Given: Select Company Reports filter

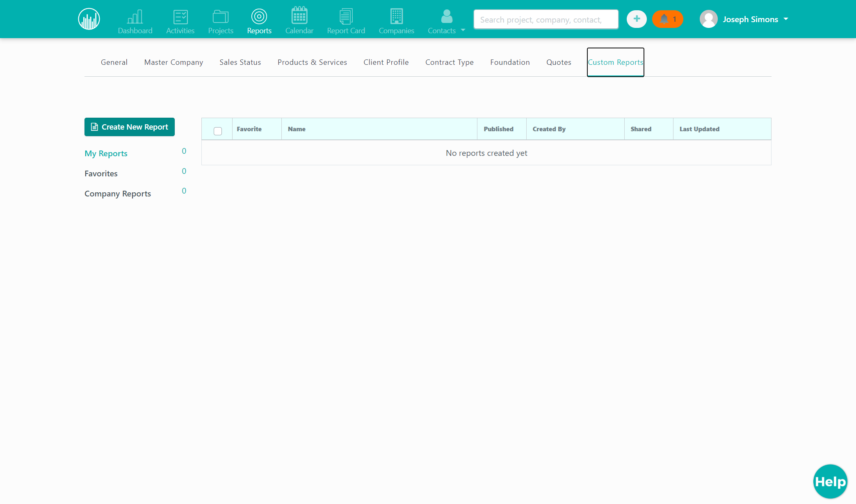Looking at the screenshot, I should [x=118, y=194].
